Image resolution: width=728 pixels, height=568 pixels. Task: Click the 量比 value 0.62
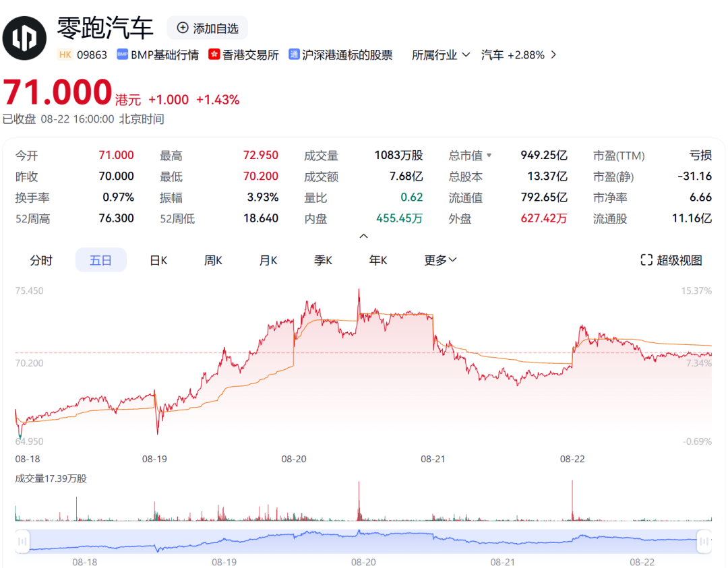pyautogui.click(x=412, y=197)
